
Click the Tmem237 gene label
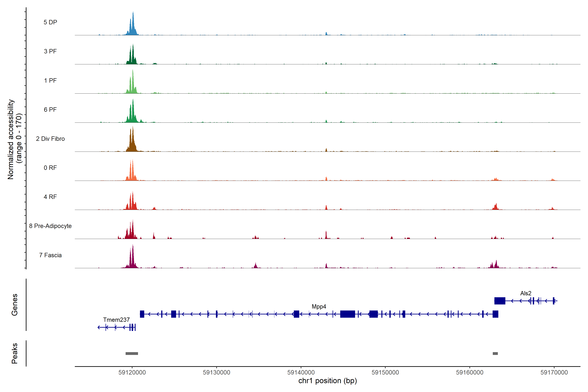point(116,320)
